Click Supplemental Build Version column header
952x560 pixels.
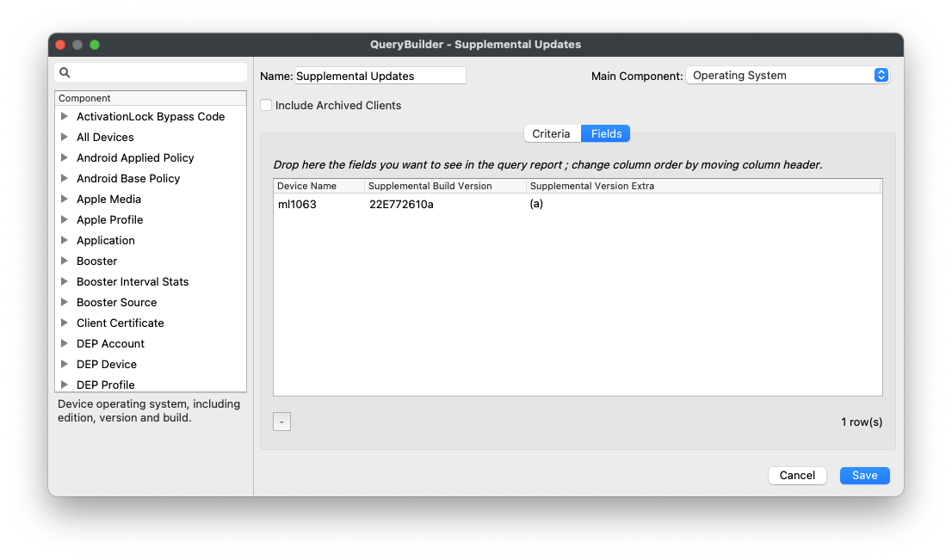445,187
